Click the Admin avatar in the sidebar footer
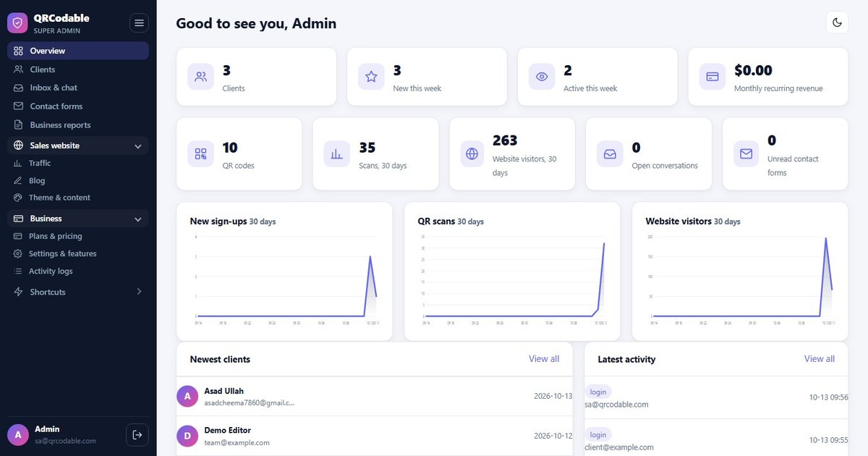 coord(18,434)
